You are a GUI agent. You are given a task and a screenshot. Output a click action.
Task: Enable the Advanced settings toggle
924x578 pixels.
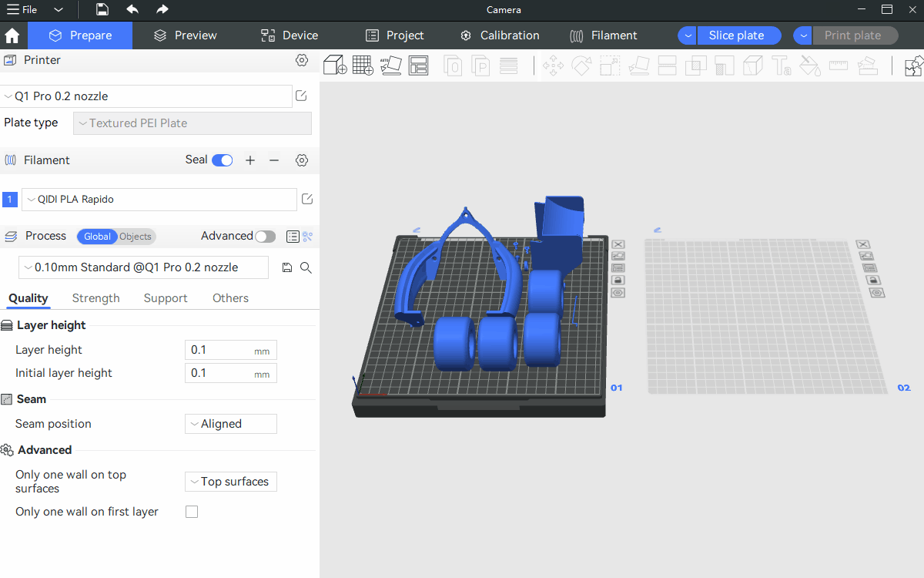pos(265,237)
